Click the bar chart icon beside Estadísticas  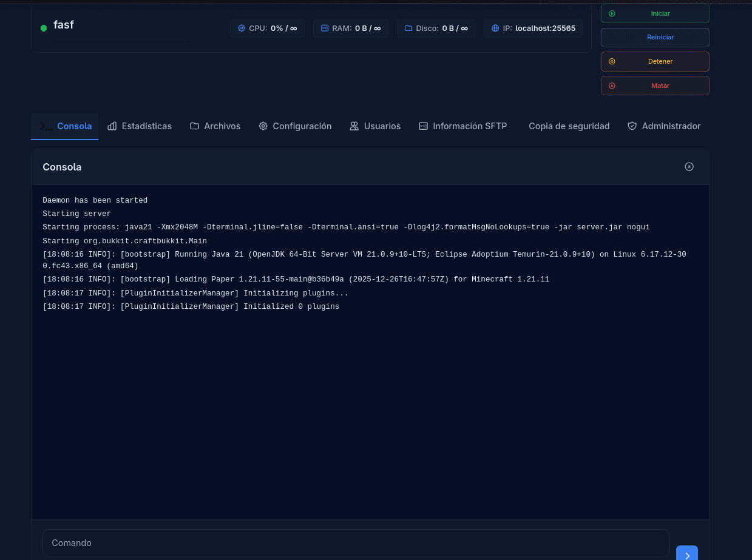[112, 126]
